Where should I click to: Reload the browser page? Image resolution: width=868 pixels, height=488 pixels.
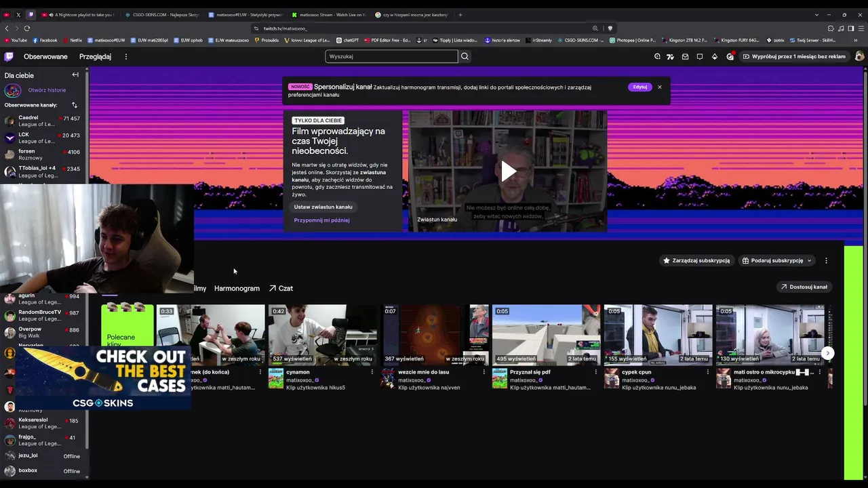click(x=26, y=28)
